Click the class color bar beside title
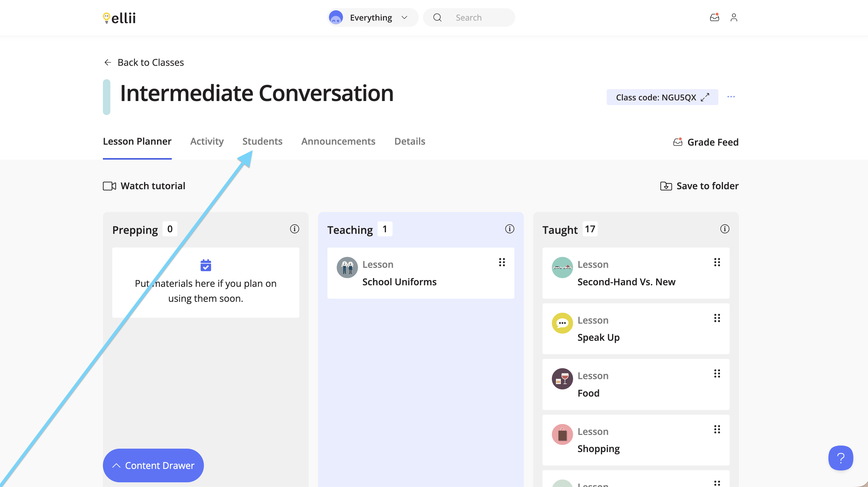868x487 pixels. click(x=107, y=97)
